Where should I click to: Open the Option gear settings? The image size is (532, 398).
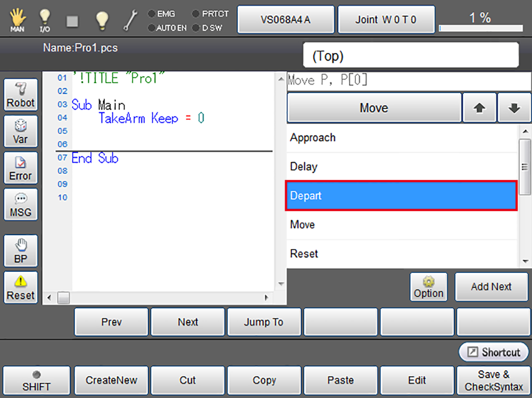tap(428, 287)
